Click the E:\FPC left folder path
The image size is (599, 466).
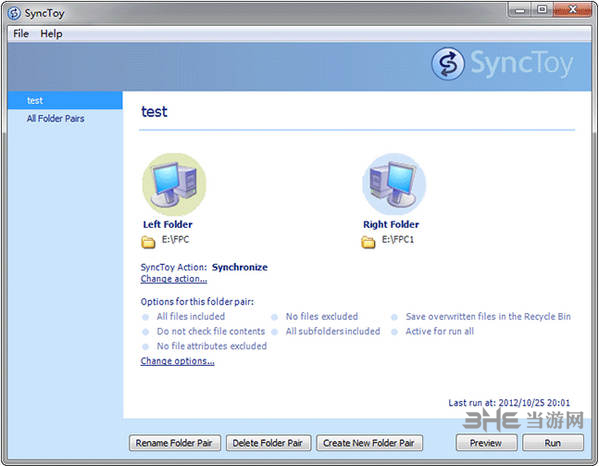point(176,239)
